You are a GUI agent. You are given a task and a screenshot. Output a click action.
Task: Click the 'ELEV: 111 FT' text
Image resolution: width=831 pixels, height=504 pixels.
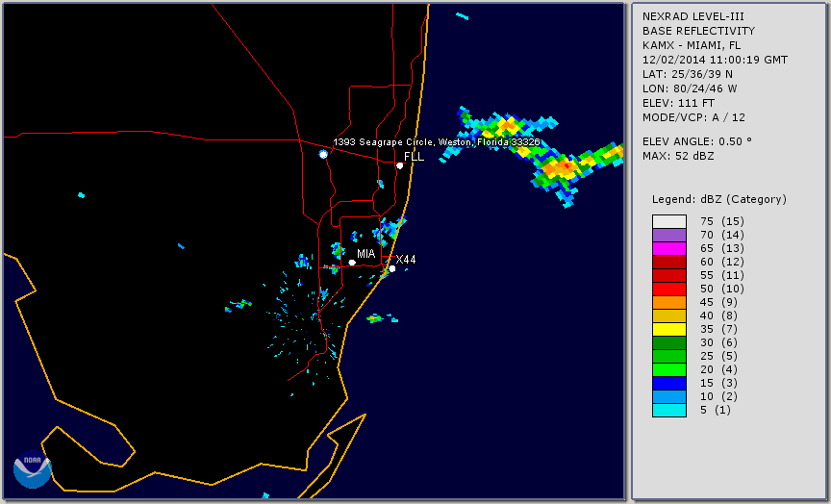click(678, 103)
